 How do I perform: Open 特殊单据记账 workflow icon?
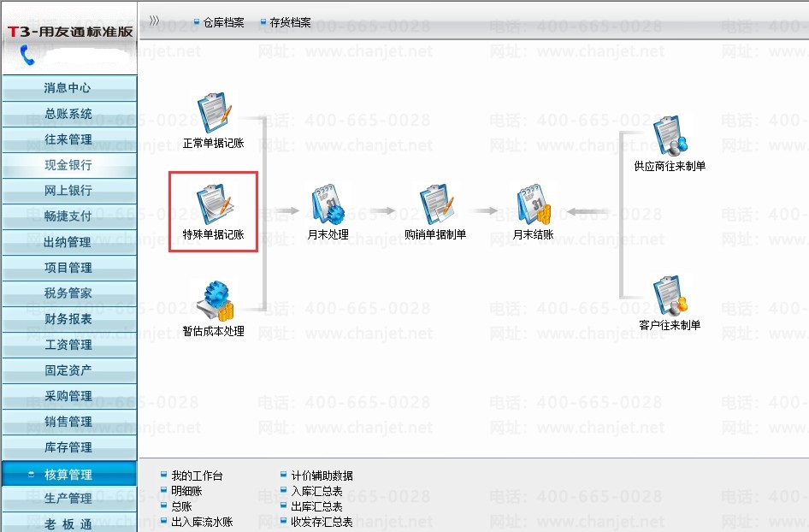tap(214, 205)
